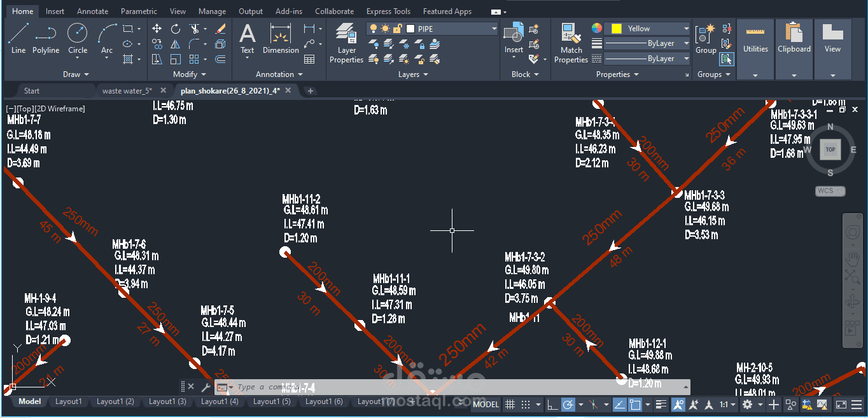868x418 pixels.
Task: Toggle Ortho mode in the status bar
Action: (552, 405)
